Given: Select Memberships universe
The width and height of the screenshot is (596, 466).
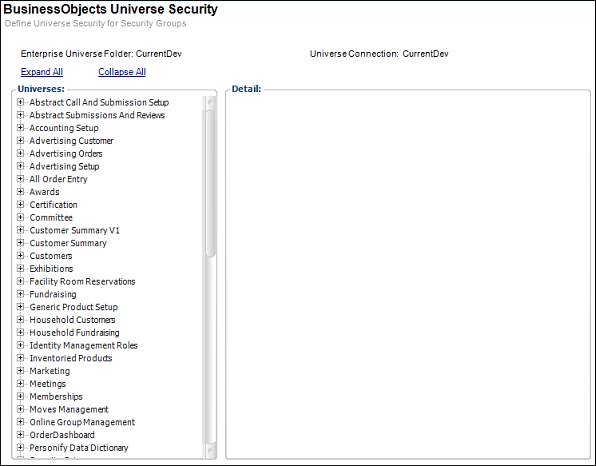Looking at the screenshot, I should click(56, 397).
